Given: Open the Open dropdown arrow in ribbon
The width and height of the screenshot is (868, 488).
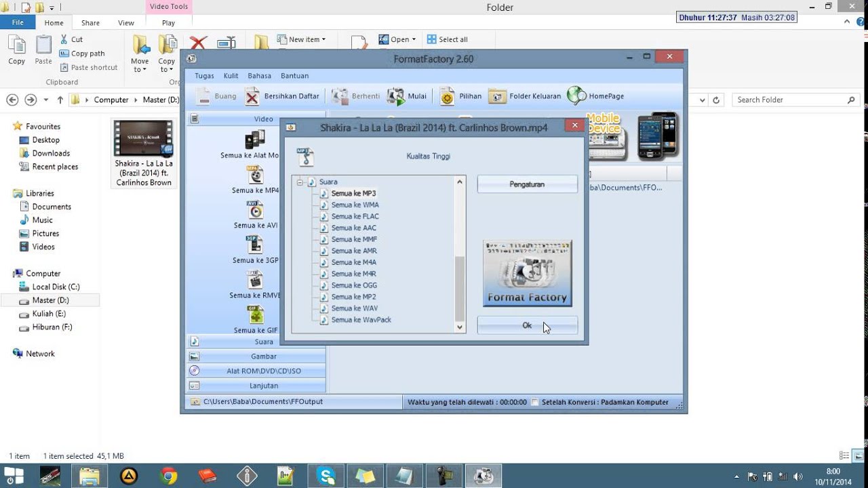Looking at the screenshot, I should coord(414,39).
